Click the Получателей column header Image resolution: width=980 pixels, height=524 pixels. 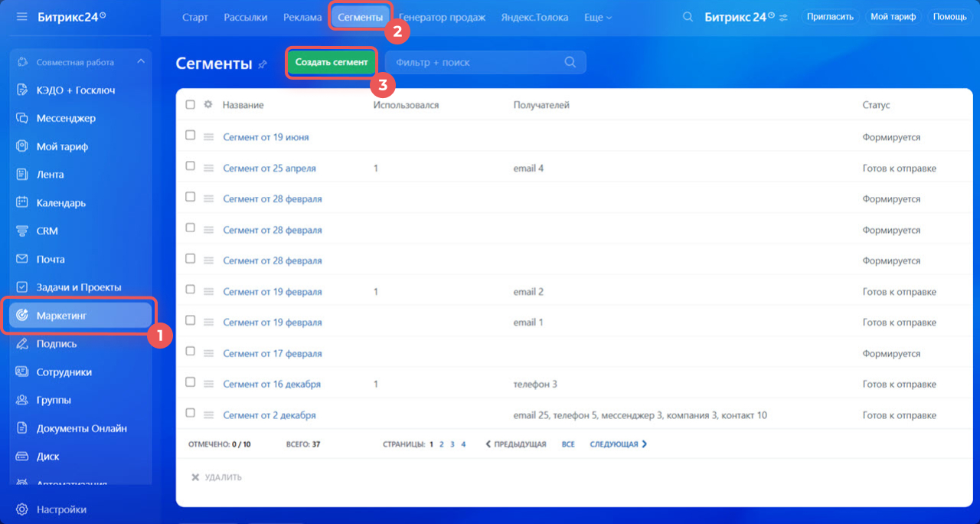tap(541, 105)
